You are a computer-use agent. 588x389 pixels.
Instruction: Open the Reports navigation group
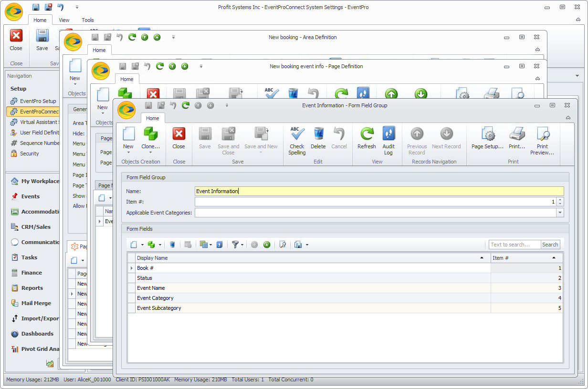coord(32,288)
